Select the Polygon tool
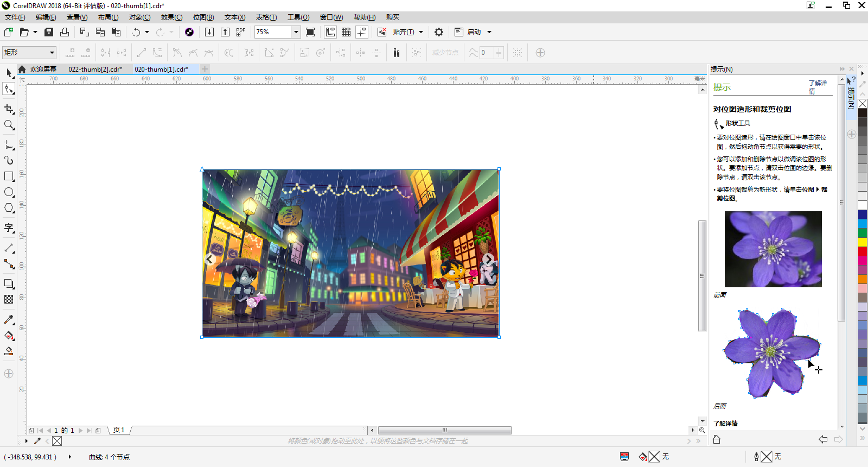This screenshot has width=868, height=467. pyautogui.click(x=9, y=208)
